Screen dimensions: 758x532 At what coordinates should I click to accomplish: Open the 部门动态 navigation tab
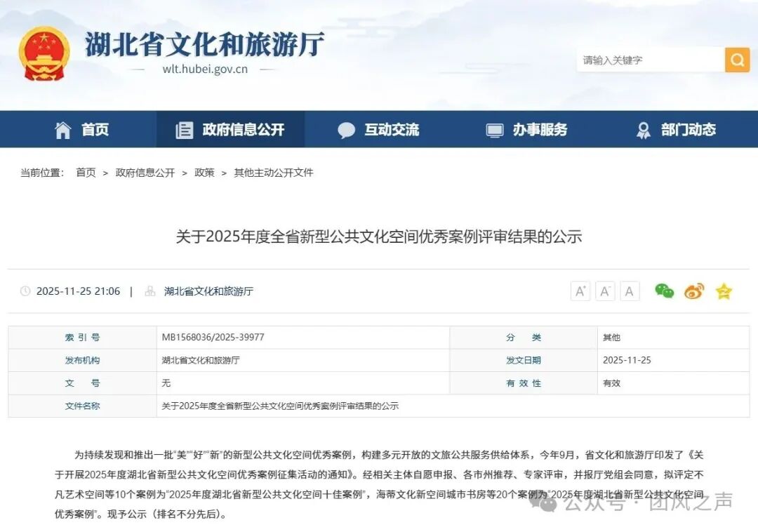click(676, 130)
